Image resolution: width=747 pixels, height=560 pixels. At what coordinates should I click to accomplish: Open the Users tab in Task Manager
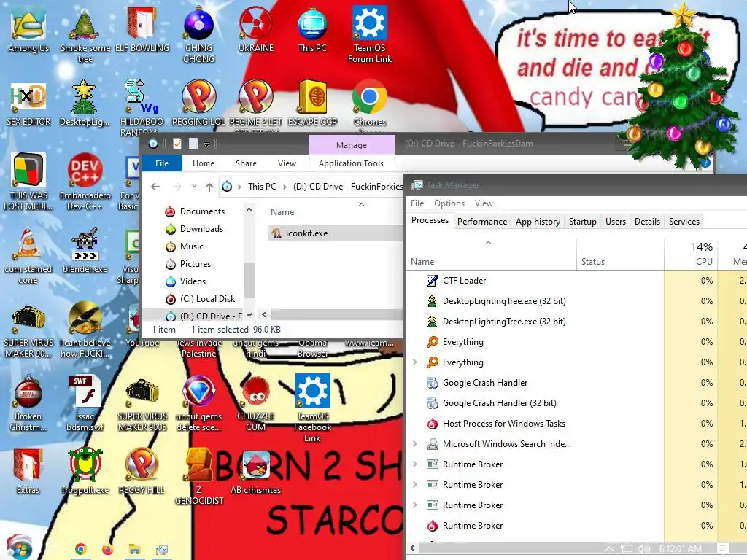pos(615,222)
